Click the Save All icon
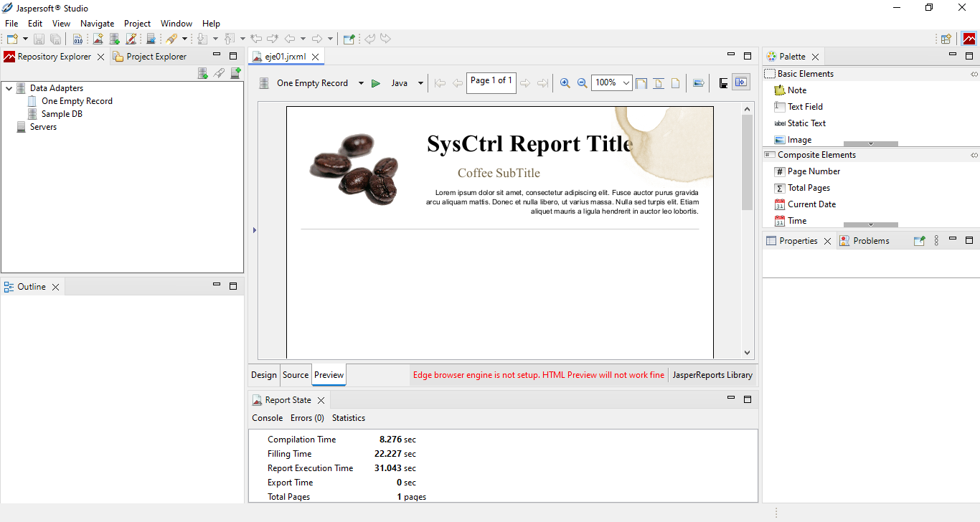The image size is (980, 522). click(55, 39)
